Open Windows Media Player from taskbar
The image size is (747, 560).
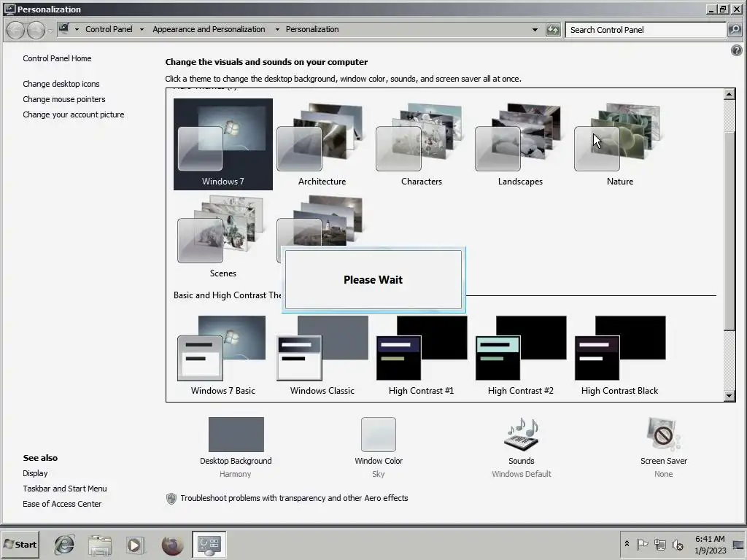[134, 545]
